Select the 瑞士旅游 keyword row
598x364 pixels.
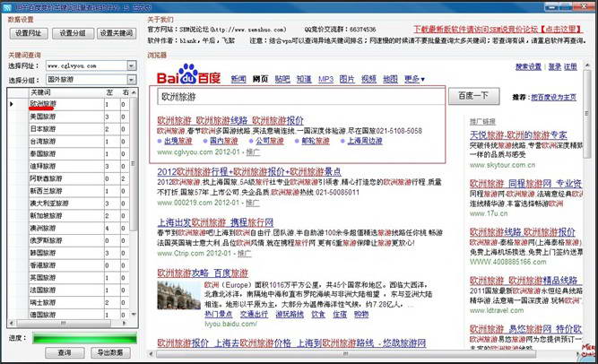(69, 302)
